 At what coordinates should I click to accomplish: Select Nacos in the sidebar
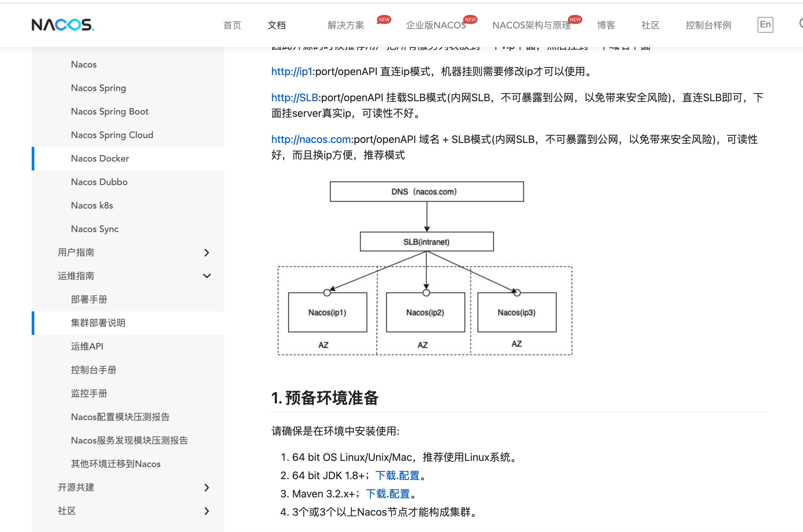(84, 65)
